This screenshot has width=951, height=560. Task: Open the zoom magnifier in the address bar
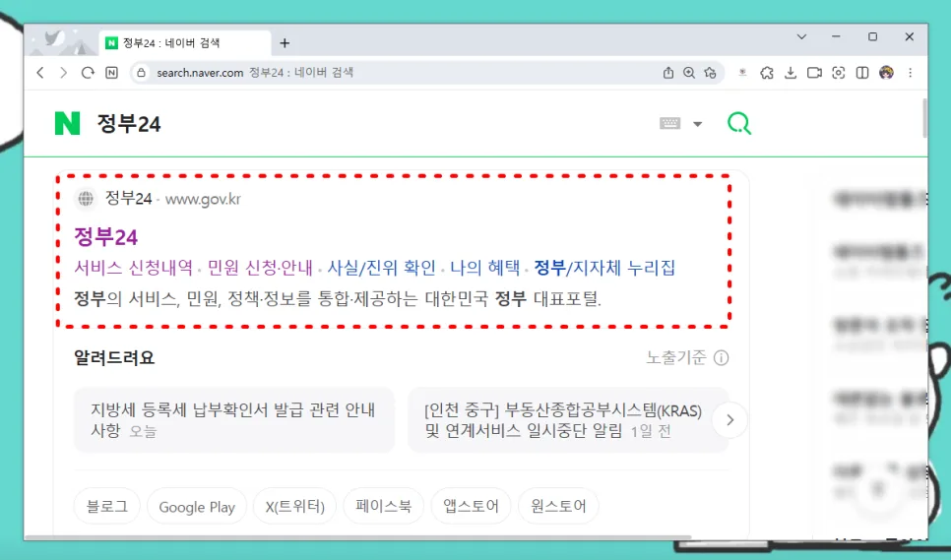click(689, 73)
